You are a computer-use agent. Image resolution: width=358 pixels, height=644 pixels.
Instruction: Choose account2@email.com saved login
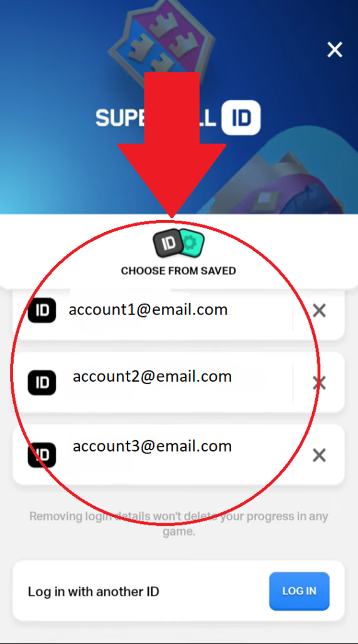153,382
